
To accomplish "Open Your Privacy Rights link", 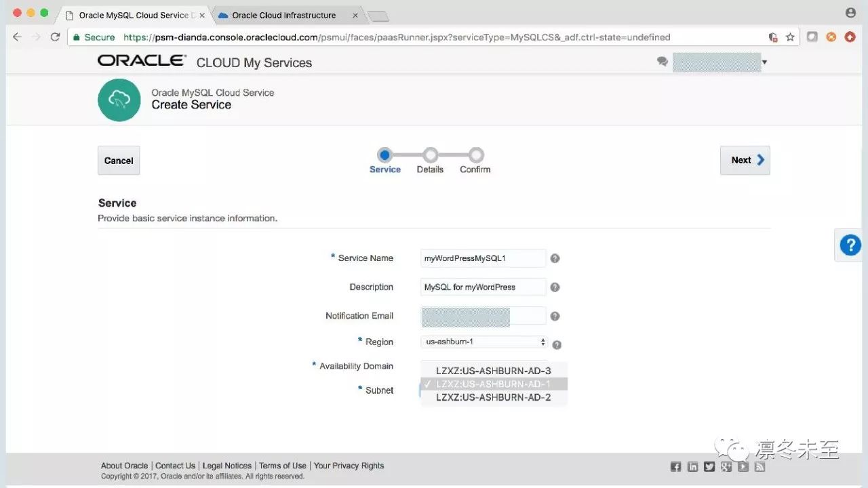I will coord(349,466).
